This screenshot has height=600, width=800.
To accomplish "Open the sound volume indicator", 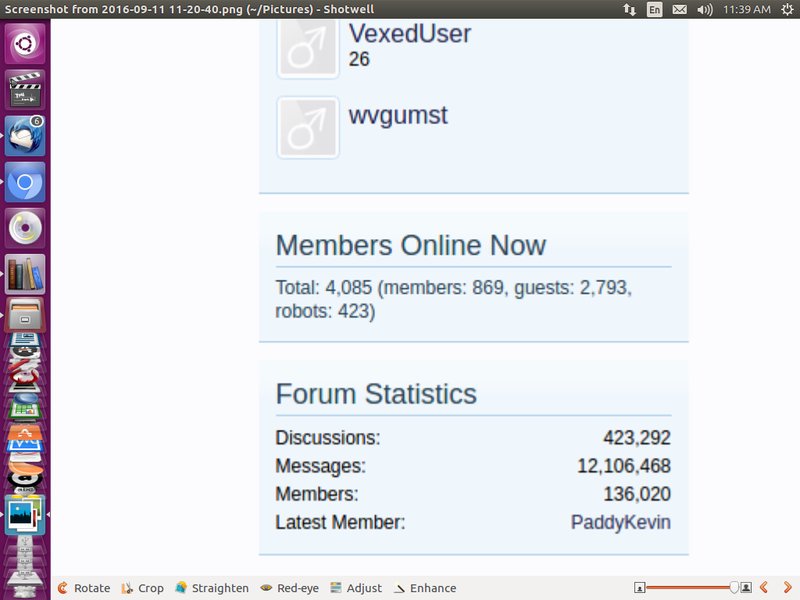I will (x=705, y=9).
